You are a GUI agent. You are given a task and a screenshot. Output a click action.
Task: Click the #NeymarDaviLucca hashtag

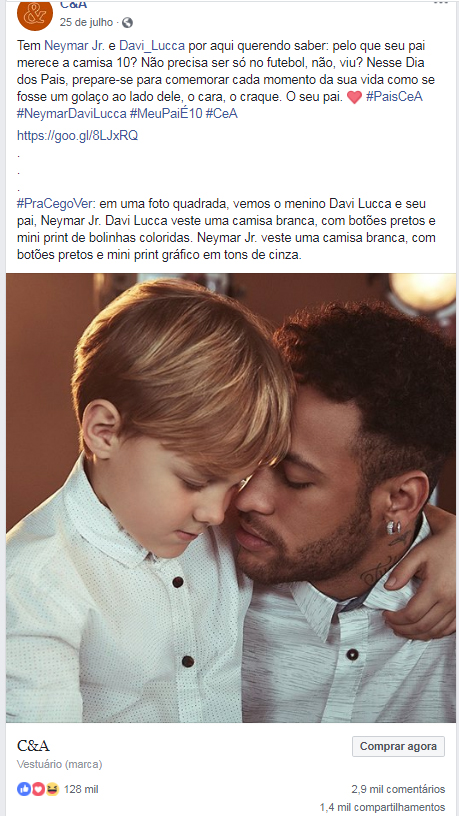(71, 114)
